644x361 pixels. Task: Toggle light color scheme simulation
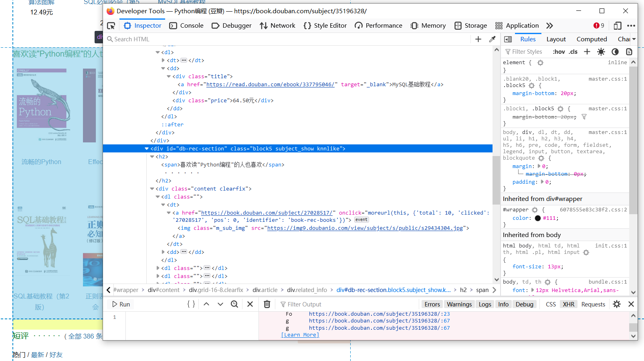point(601,51)
